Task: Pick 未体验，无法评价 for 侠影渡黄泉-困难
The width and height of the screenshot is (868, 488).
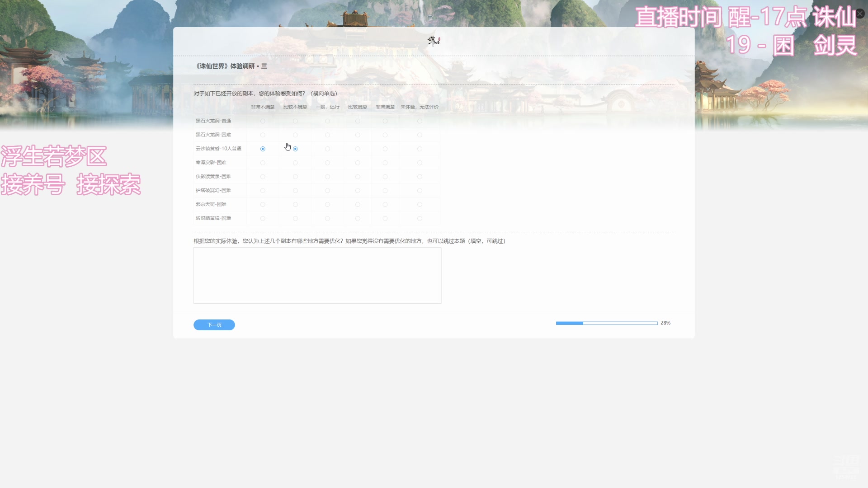Action: pos(420,177)
